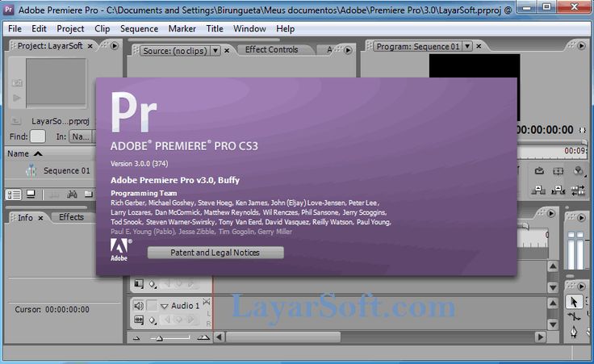594x364 pixels.
Task: Click the poster frame camera icon
Action: coord(17,83)
